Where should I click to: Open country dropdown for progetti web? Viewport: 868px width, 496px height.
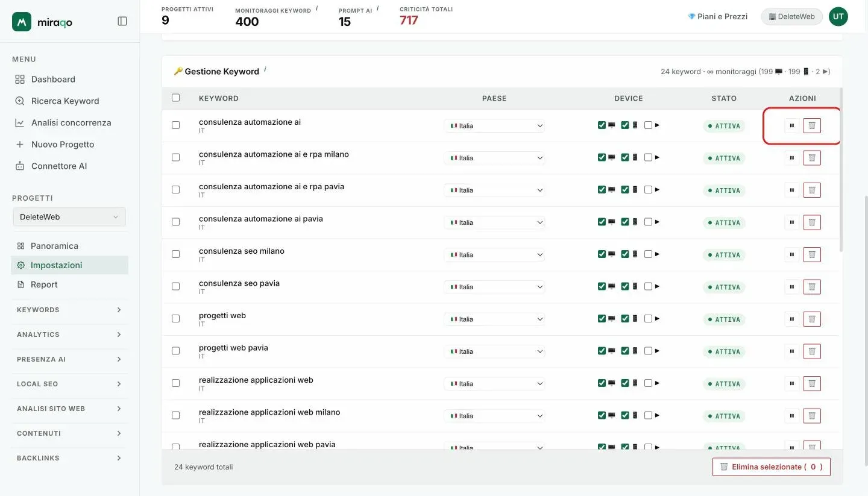[494, 319]
